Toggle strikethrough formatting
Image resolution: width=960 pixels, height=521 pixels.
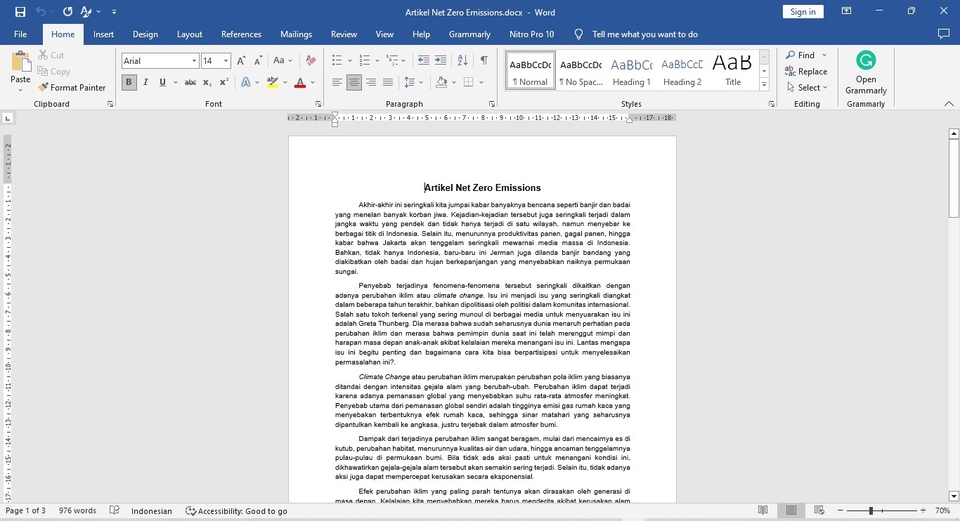click(190, 82)
